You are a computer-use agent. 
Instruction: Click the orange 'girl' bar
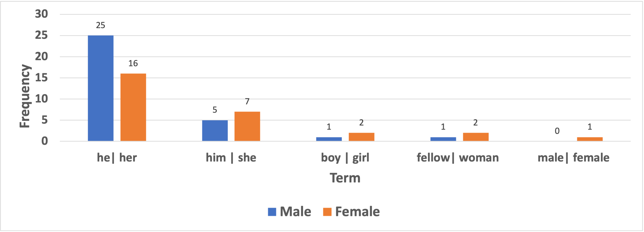click(362, 137)
